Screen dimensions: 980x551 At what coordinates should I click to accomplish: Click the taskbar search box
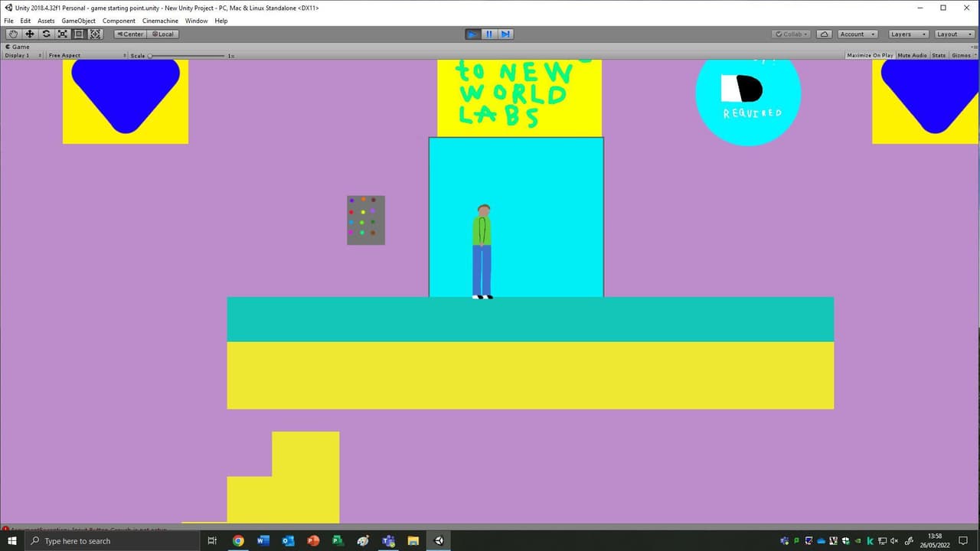point(113,541)
